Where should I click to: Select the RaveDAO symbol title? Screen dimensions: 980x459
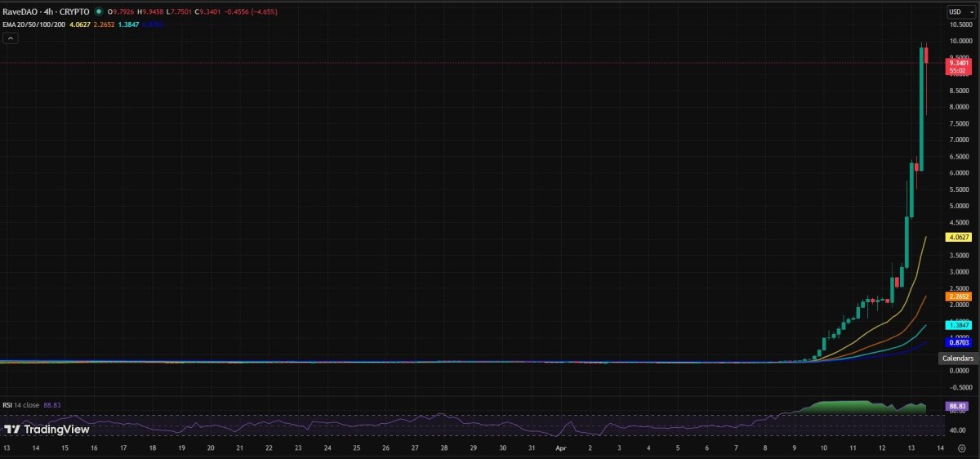pyautogui.click(x=21, y=12)
